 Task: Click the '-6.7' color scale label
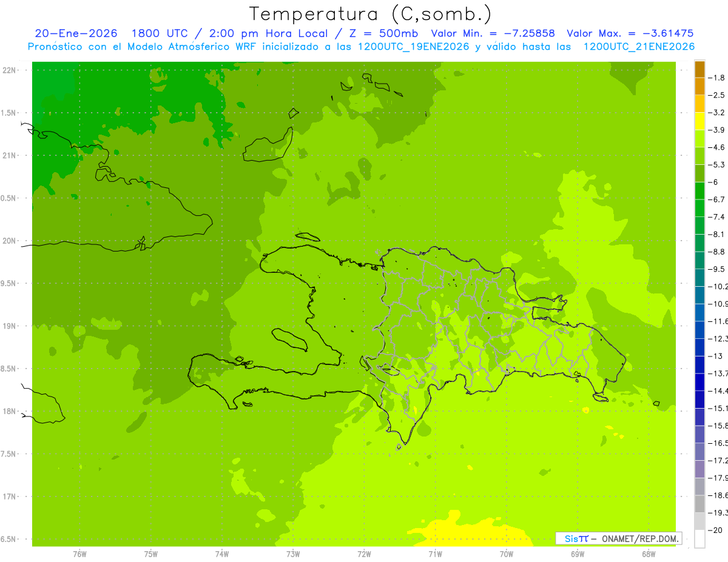coord(718,199)
